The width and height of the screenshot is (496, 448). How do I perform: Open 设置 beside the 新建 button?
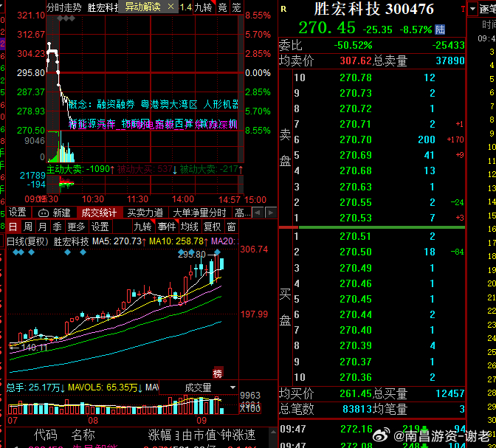[18, 213]
